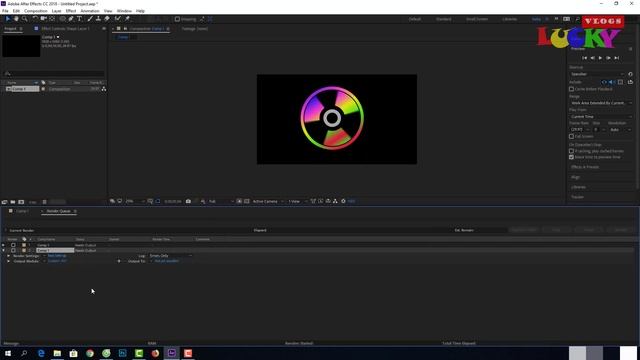This screenshot has height=360, width=640.
Task: Open the preview Resolution Auto dropdown
Action: 620,130
